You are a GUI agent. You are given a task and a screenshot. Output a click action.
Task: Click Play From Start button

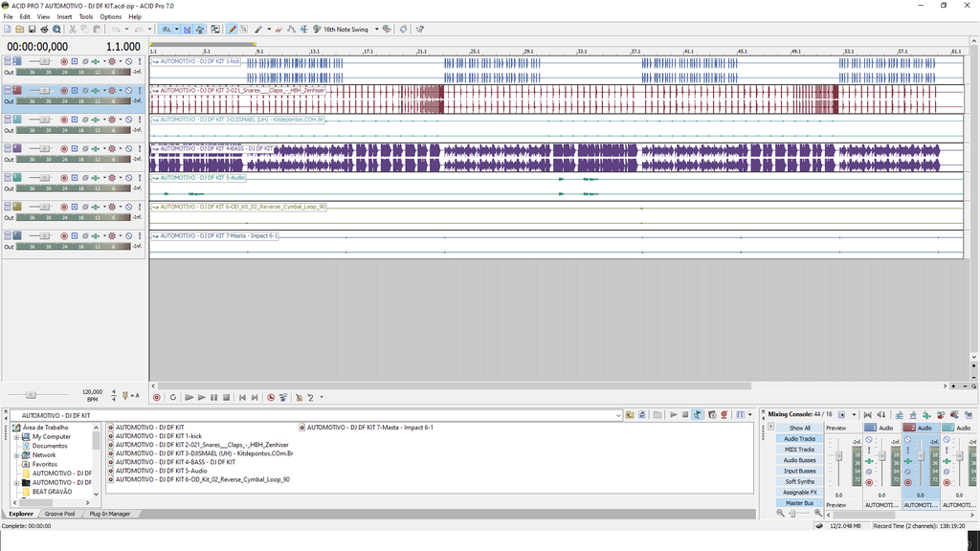[x=189, y=397]
